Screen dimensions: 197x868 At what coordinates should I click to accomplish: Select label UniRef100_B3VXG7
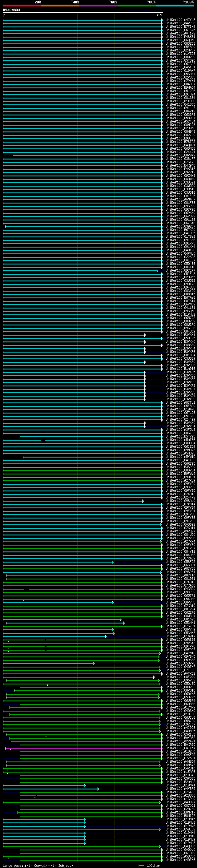[x=180, y=389]
